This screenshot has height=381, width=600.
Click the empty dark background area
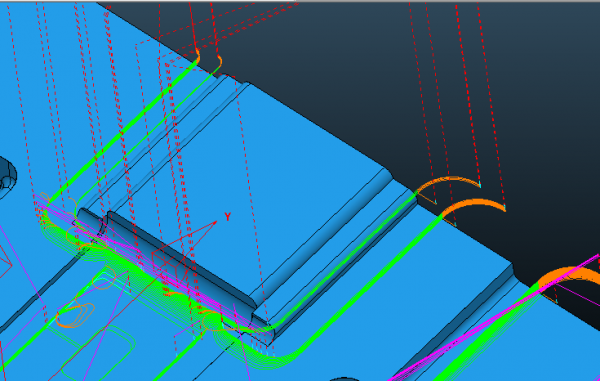pyautogui.click(x=421, y=77)
